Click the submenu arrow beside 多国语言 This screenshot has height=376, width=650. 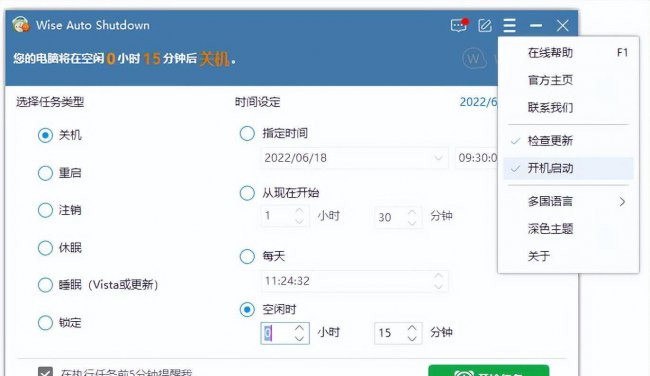pos(622,202)
